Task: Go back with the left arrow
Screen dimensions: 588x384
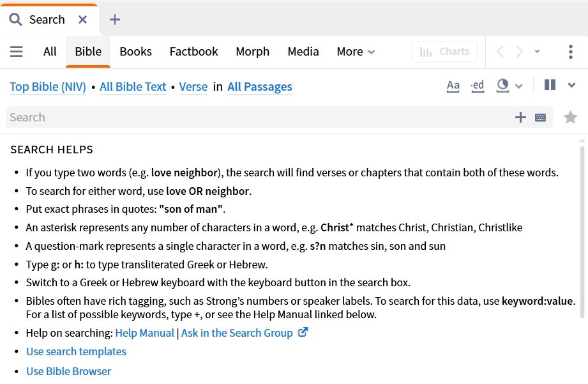Action: (500, 51)
